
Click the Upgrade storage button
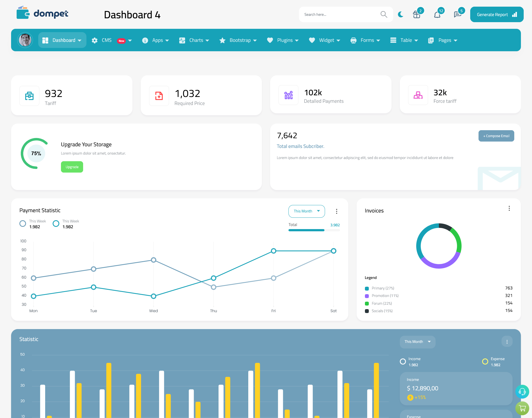tap(72, 167)
